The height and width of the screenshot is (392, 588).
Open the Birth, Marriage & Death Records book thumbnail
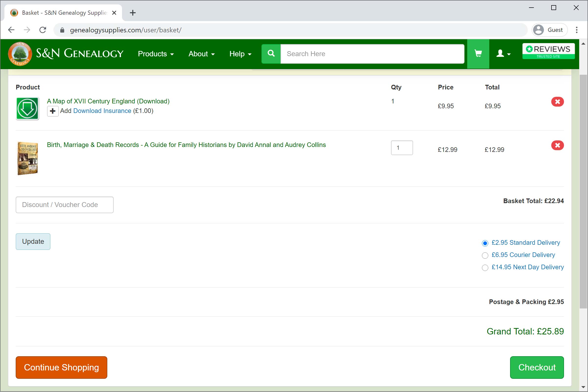27,158
